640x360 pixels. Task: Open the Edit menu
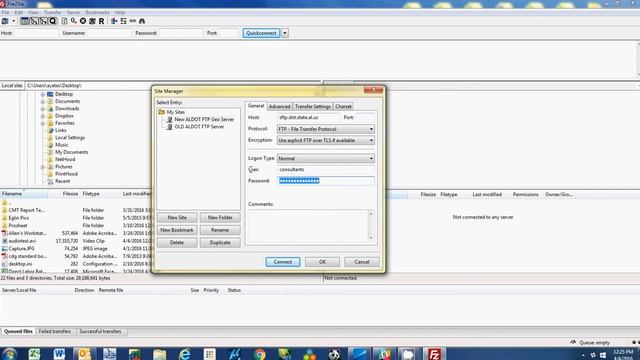[19, 13]
